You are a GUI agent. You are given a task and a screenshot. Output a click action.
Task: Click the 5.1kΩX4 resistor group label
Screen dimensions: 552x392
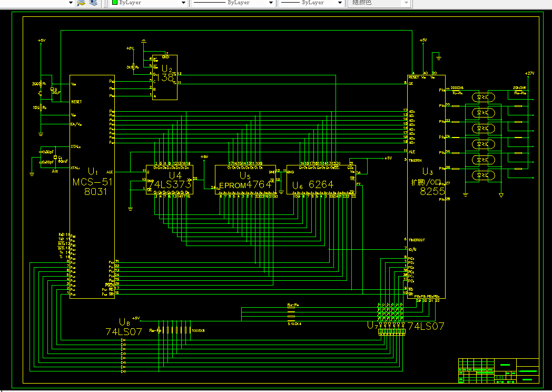[294, 324]
